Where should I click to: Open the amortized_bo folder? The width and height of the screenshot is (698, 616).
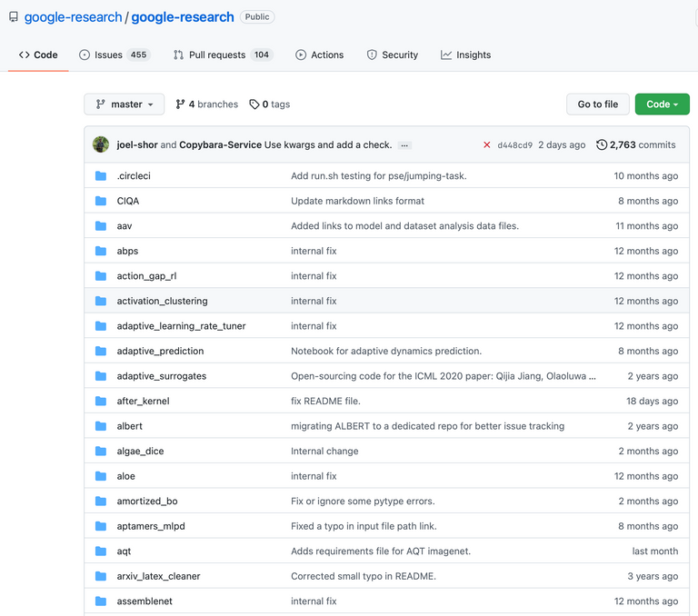click(147, 502)
